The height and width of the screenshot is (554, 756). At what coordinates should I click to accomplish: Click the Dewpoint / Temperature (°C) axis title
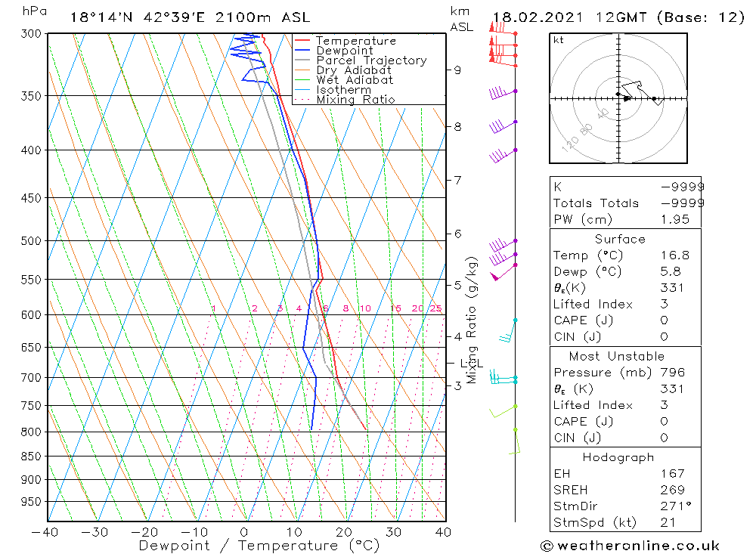tap(259, 546)
